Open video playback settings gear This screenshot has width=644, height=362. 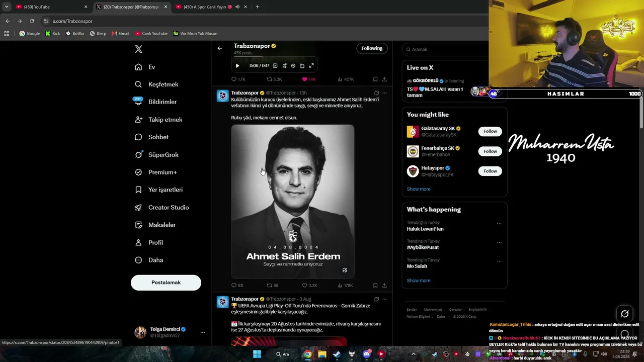pos(293,66)
